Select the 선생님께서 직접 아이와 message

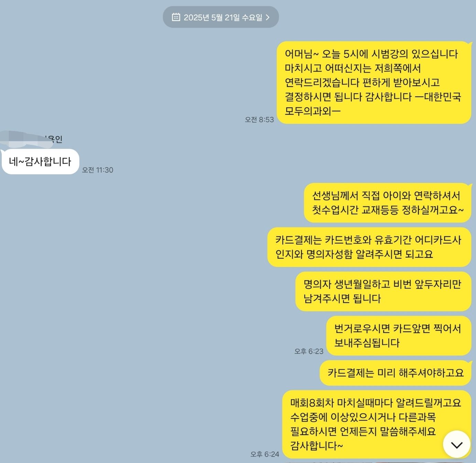point(388,203)
